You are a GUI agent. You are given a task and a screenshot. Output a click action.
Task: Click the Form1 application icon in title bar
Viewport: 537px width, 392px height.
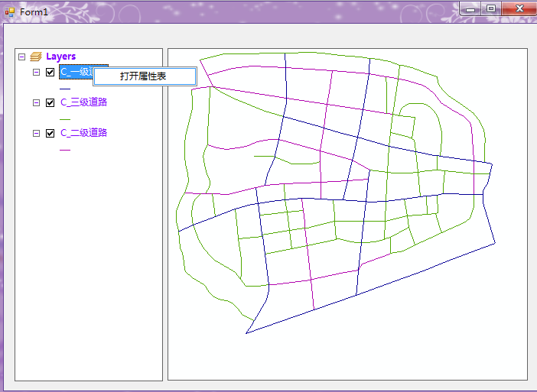10,11
